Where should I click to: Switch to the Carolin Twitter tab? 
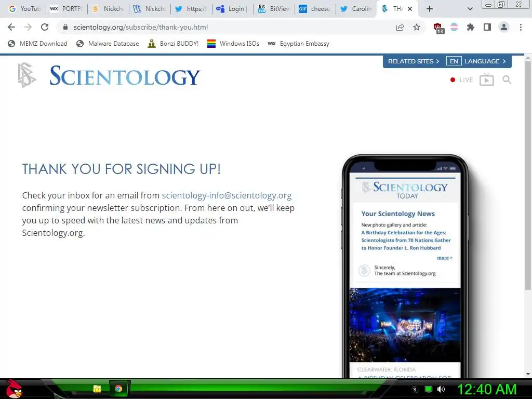point(357,9)
